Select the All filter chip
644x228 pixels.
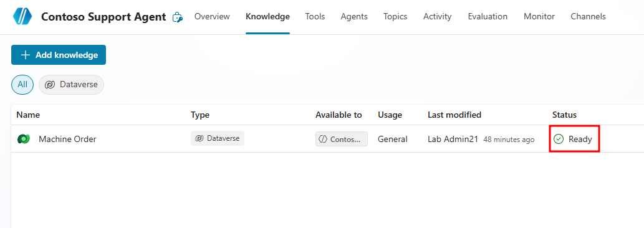tap(22, 85)
